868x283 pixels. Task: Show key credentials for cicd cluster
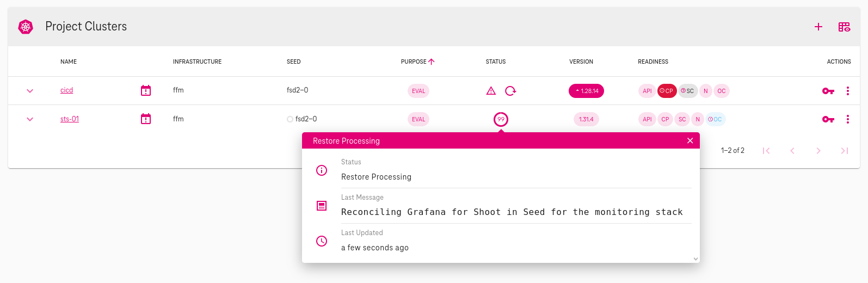click(828, 91)
